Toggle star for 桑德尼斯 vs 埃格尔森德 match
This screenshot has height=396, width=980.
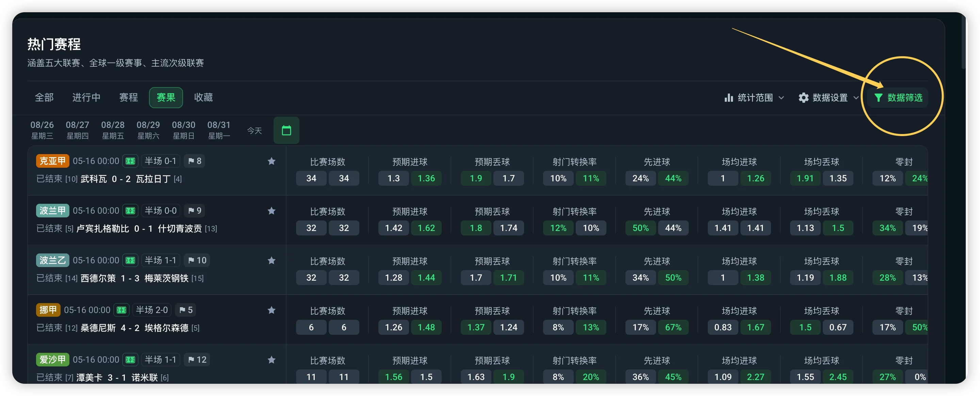pyautogui.click(x=271, y=310)
